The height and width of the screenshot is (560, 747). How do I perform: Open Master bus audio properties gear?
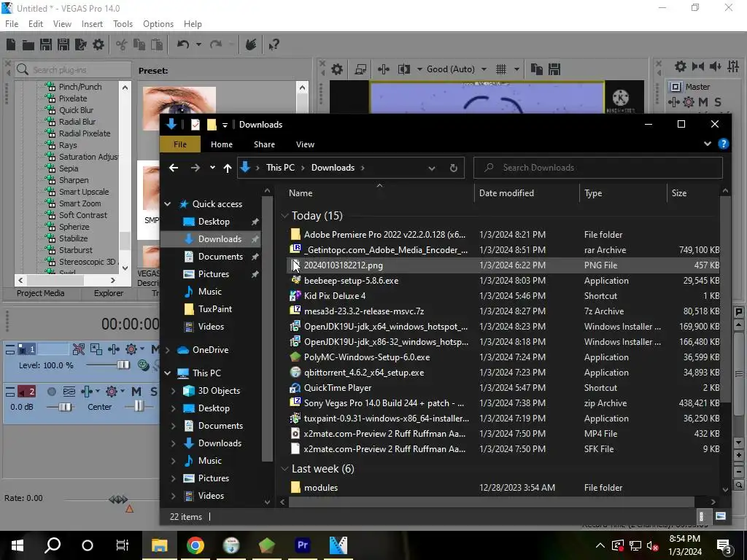(681, 66)
